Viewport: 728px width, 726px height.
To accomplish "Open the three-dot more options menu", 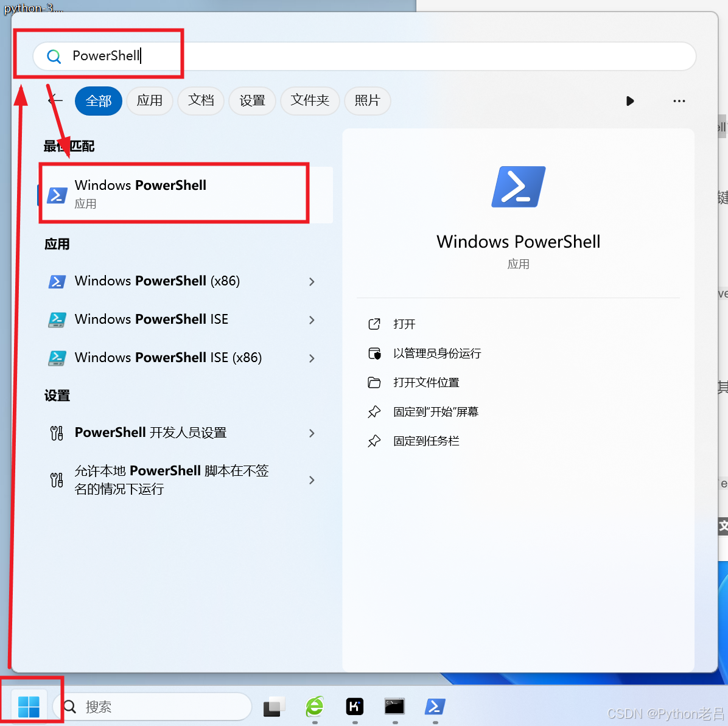I will [x=679, y=101].
